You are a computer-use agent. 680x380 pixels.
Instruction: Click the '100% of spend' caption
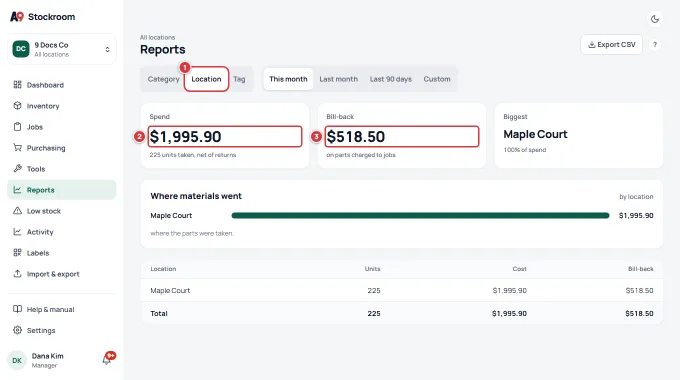pyautogui.click(x=525, y=150)
